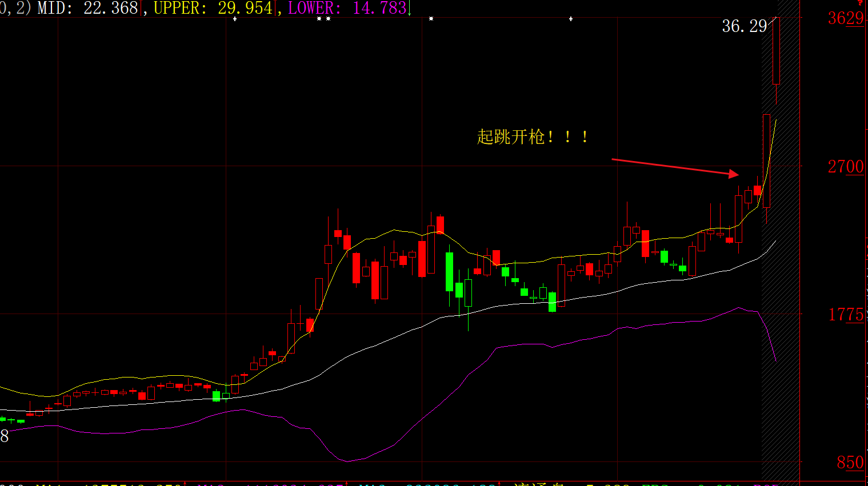Click the 850 price axis label
The height and width of the screenshot is (486, 868).
click(x=850, y=463)
